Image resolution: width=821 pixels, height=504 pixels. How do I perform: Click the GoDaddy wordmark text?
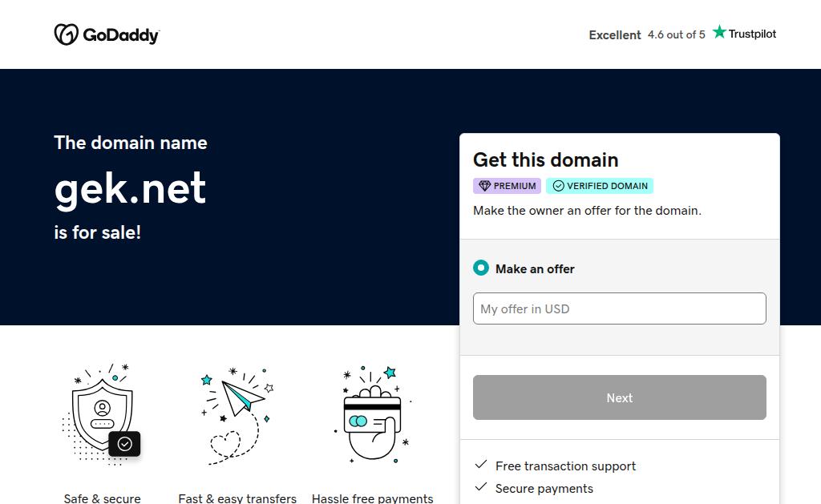[121, 35]
